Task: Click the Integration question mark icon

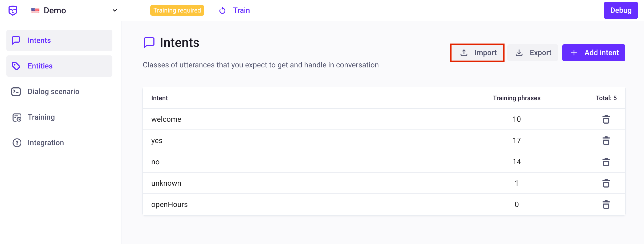Action: pos(17,143)
